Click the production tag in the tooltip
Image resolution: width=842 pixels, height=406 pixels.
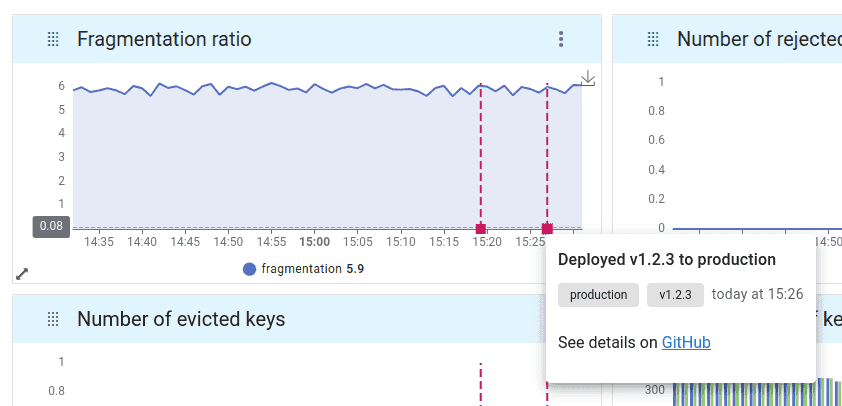598,295
